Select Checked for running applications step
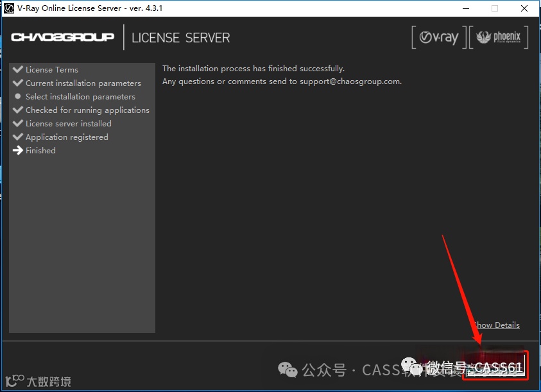Image resolution: width=541 pixels, height=392 pixels. click(87, 110)
